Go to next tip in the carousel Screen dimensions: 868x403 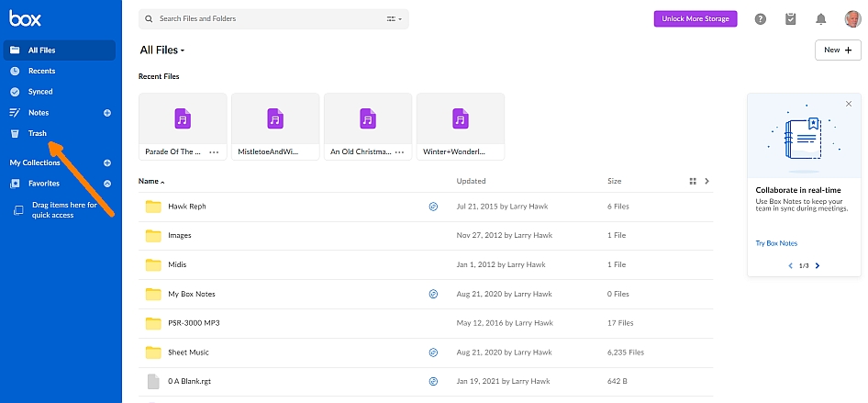[818, 265]
